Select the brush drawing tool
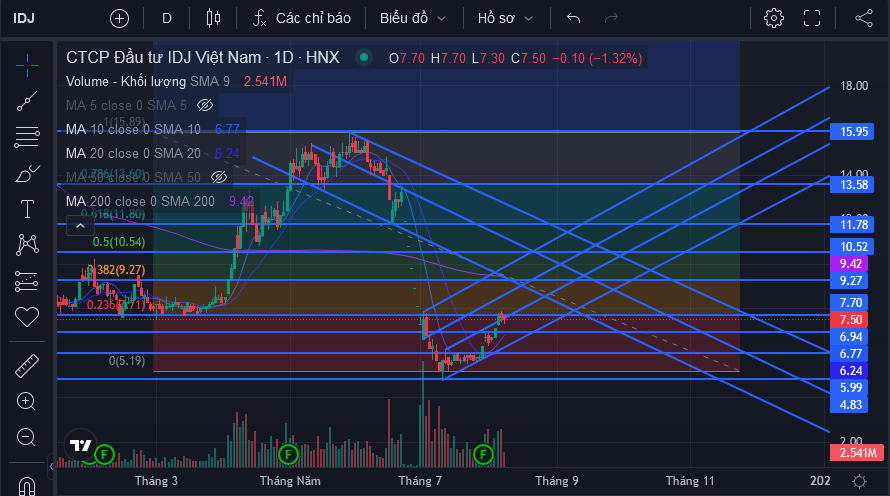The image size is (890, 496). click(x=27, y=174)
